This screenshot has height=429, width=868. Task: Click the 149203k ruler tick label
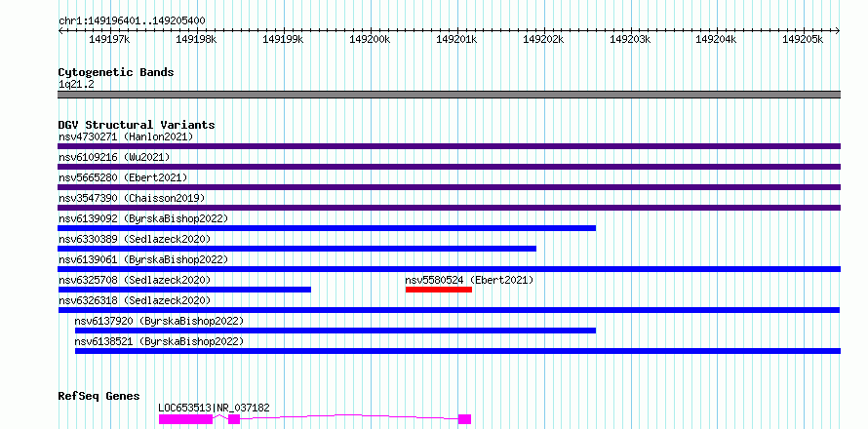pos(630,39)
